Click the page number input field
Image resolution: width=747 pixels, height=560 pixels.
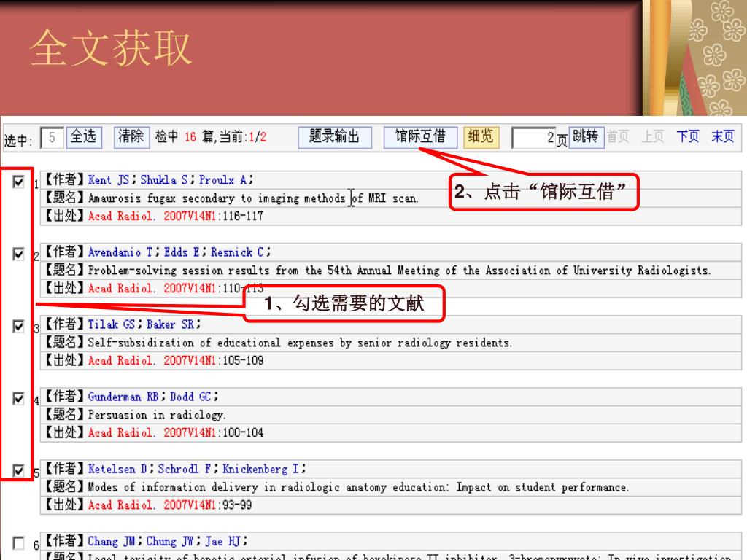pos(534,138)
